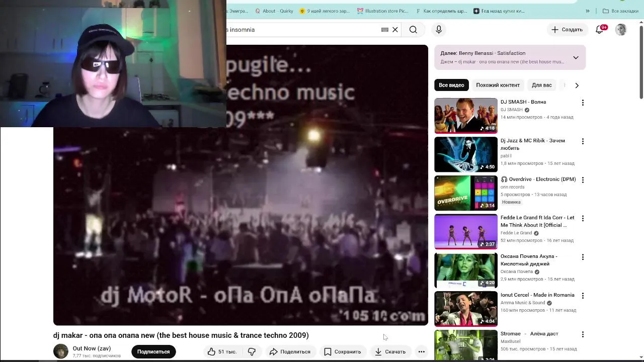
Task: Open Stromae - Алёна даст video title
Action: [529, 333]
